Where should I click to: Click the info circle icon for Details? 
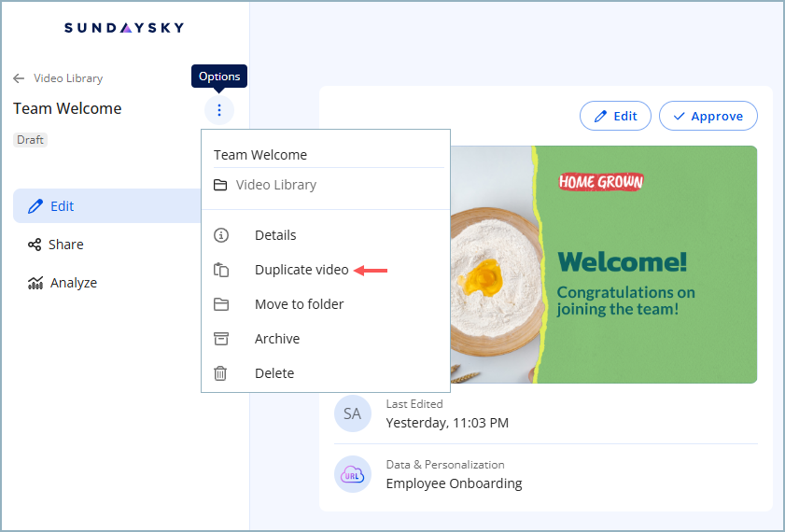221,235
